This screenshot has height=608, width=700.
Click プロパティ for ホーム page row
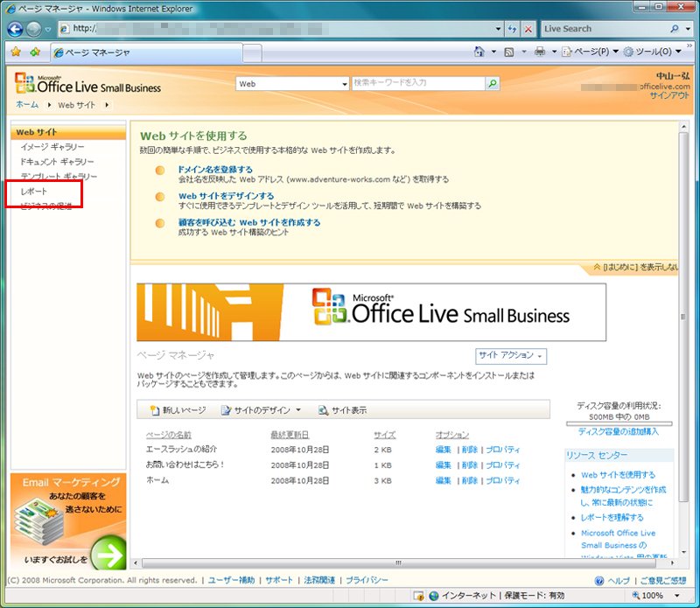pos(502,481)
